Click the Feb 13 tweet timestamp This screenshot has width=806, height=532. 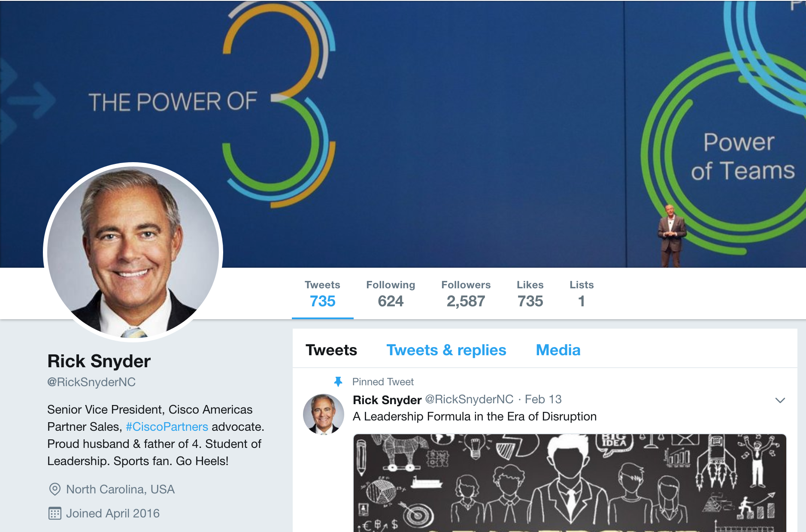[x=543, y=399]
